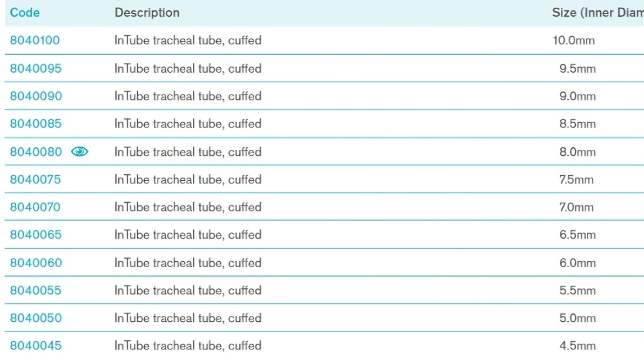The width and height of the screenshot is (644, 361).
Task: Open product code 8040085 link
Action: click(x=35, y=124)
